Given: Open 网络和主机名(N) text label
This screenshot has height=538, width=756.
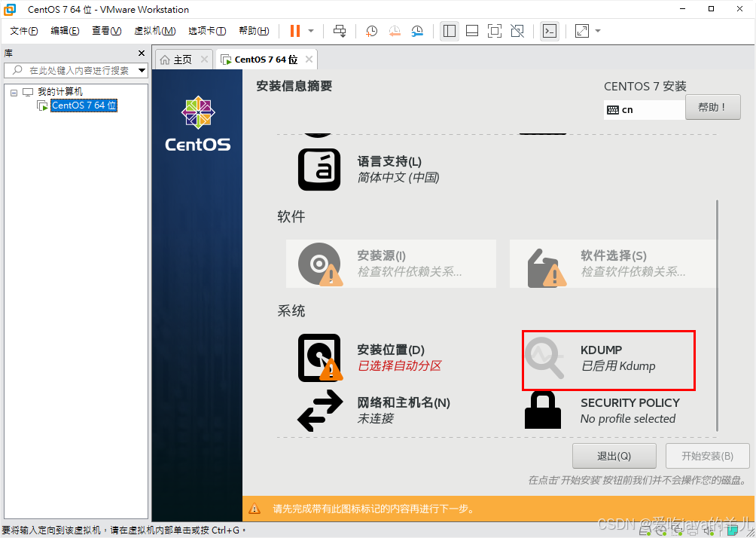Looking at the screenshot, I should pyautogui.click(x=404, y=402).
